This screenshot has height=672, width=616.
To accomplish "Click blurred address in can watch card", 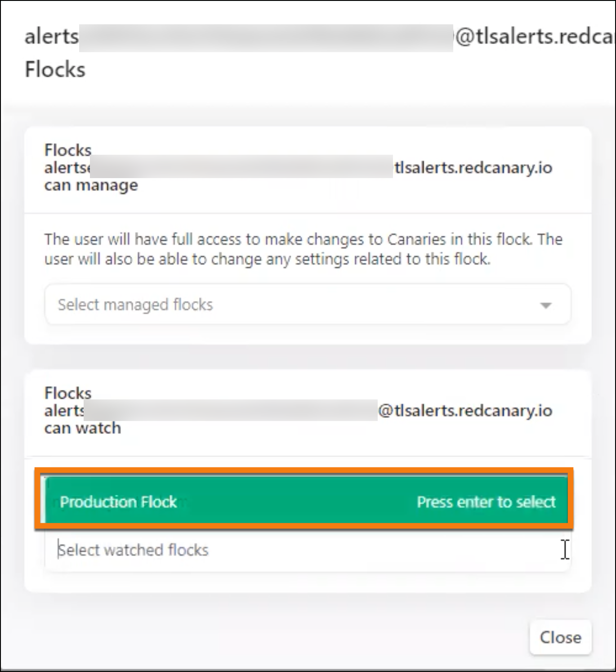I will (x=231, y=410).
